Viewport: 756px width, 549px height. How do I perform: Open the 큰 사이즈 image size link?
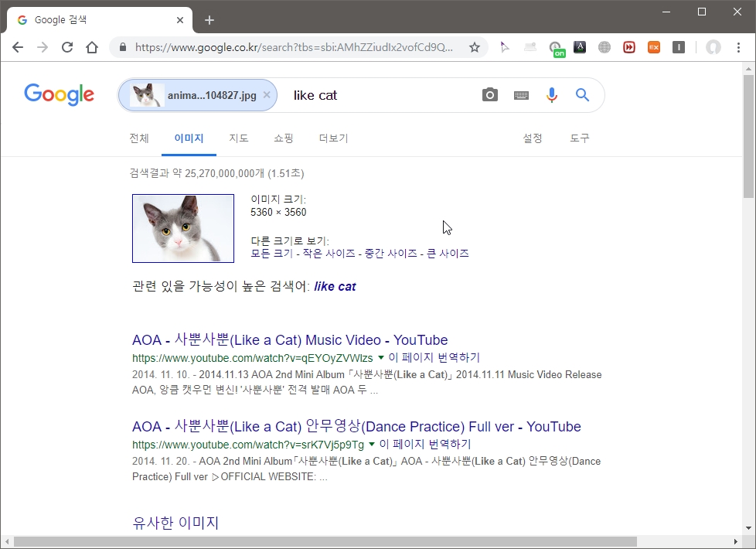(446, 254)
